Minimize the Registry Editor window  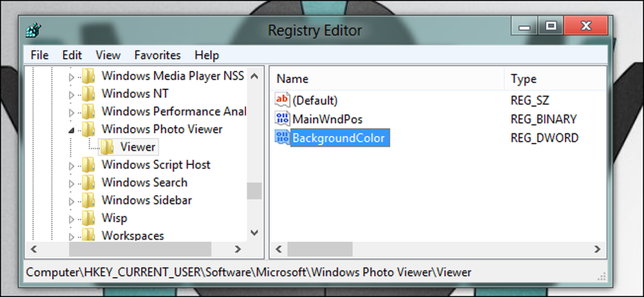point(524,26)
